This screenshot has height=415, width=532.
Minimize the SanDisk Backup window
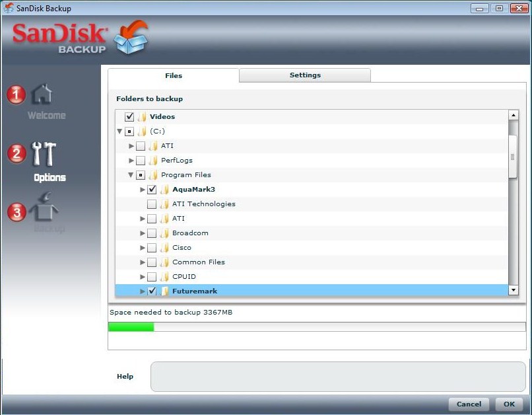coord(479,9)
